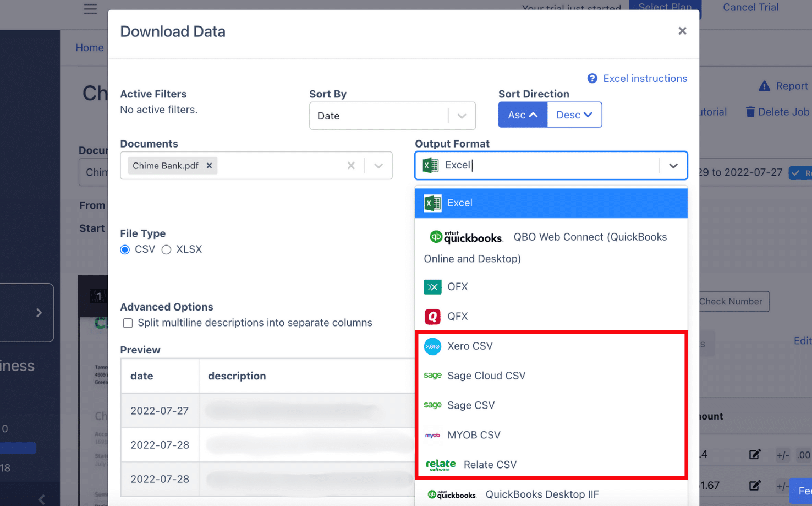Screen dimensions: 812x506
Task: Open the hamburger menu in the top bar
Action: [90, 9]
